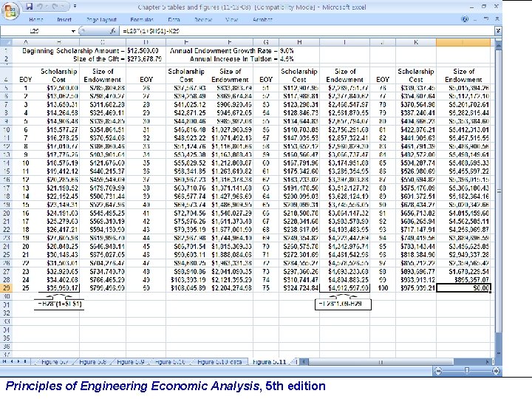Click the horizontal scrollbar thumb
532x399 pixels.
tap(380, 362)
